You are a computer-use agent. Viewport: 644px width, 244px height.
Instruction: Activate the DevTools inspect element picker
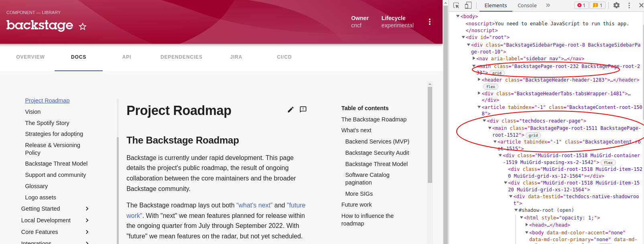(x=456, y=5)
